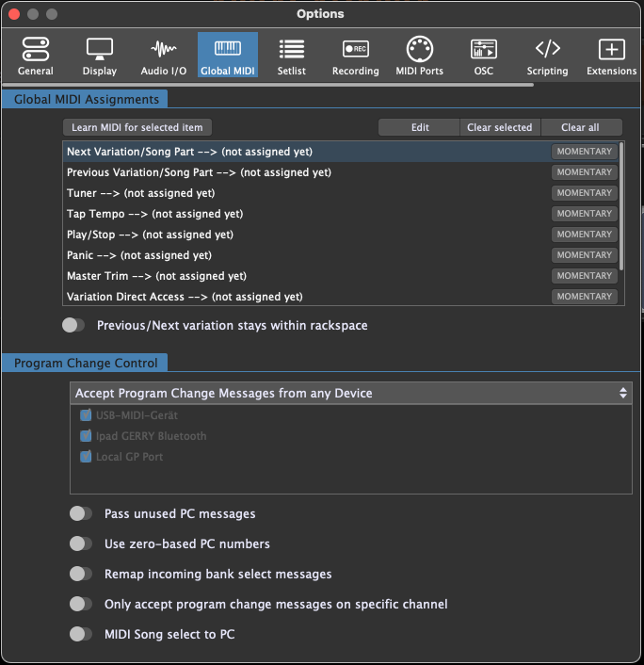644x665 pixels.
Task: Open the Extensions settings icon
Action: coord(611,57)
